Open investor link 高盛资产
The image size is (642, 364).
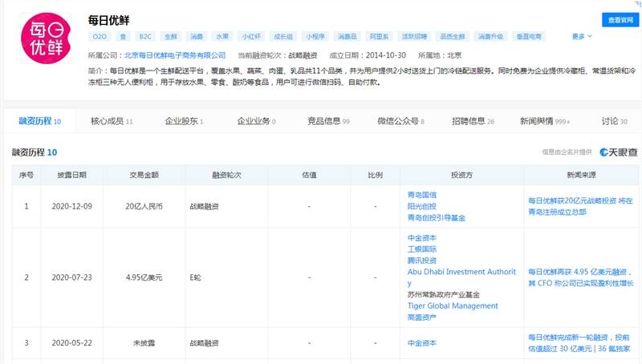[x=422, y=317]
